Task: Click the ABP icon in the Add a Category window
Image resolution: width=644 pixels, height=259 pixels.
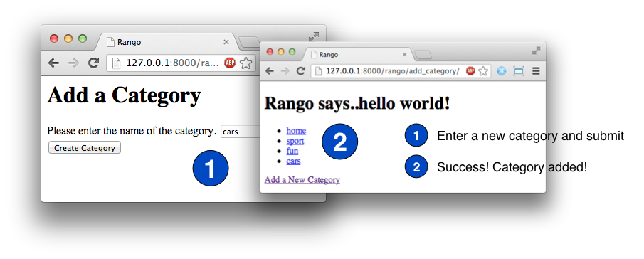Action: tap(230, 63)
